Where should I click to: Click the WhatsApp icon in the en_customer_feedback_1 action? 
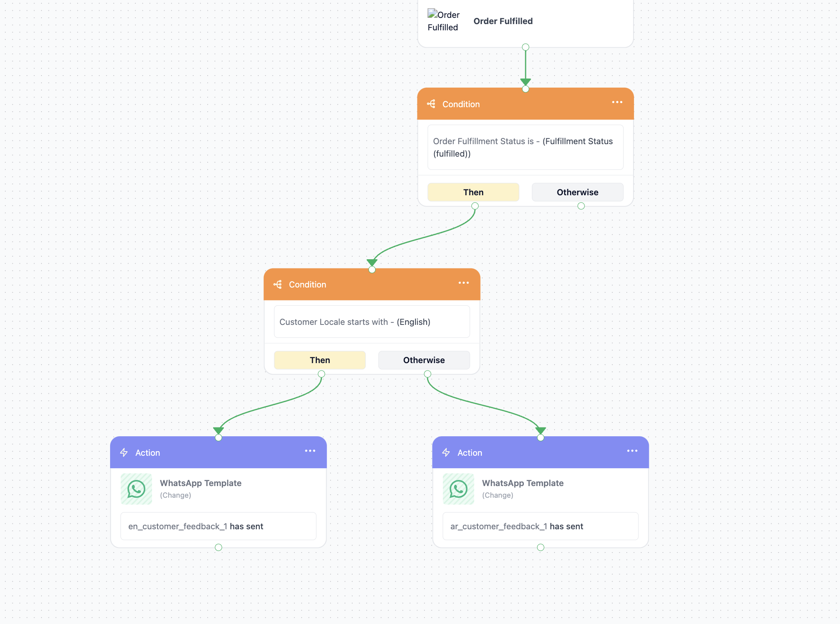coord(136,489)
